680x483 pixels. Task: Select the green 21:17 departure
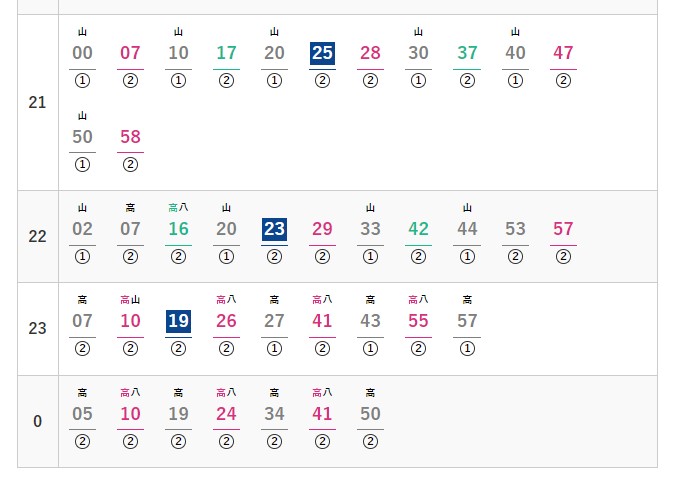tap(226, 53)
